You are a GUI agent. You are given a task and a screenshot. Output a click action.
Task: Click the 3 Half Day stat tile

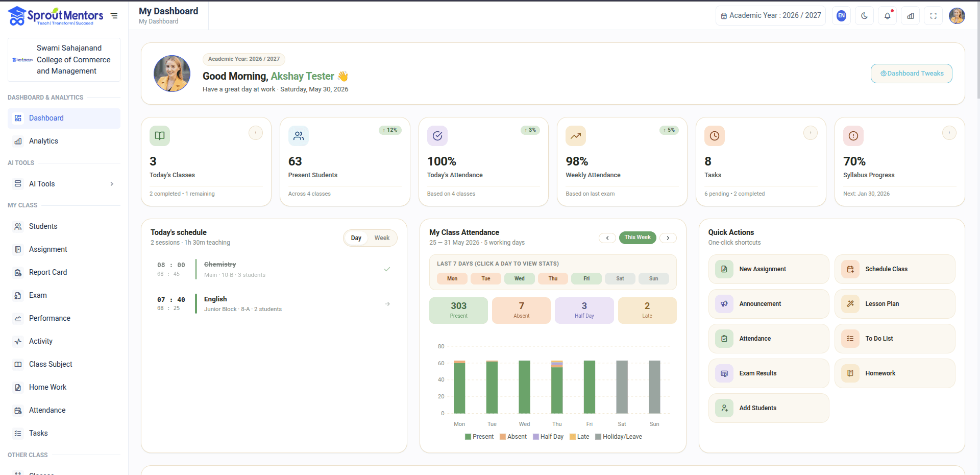click(x=584, y=311)
